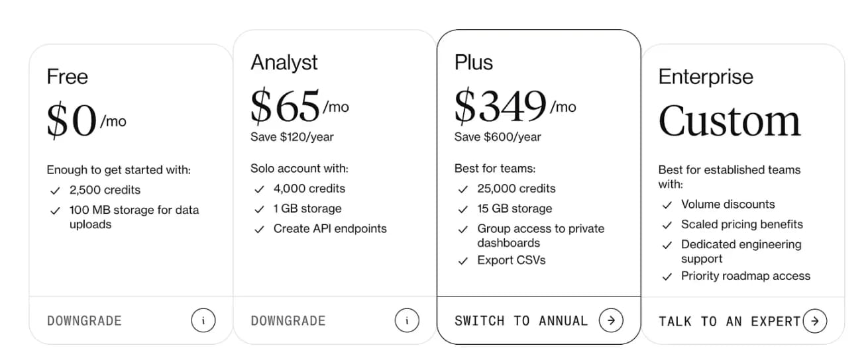Select the Plus plan title
The width and height of the screenshot is (868, 362).
tap(474, 63)
